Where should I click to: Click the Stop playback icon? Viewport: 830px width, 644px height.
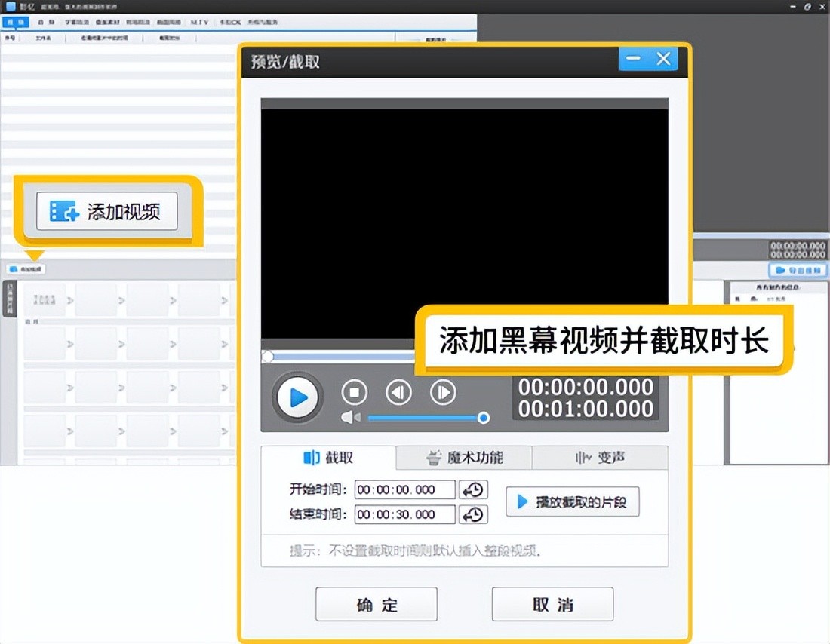(x=354, y=392)
